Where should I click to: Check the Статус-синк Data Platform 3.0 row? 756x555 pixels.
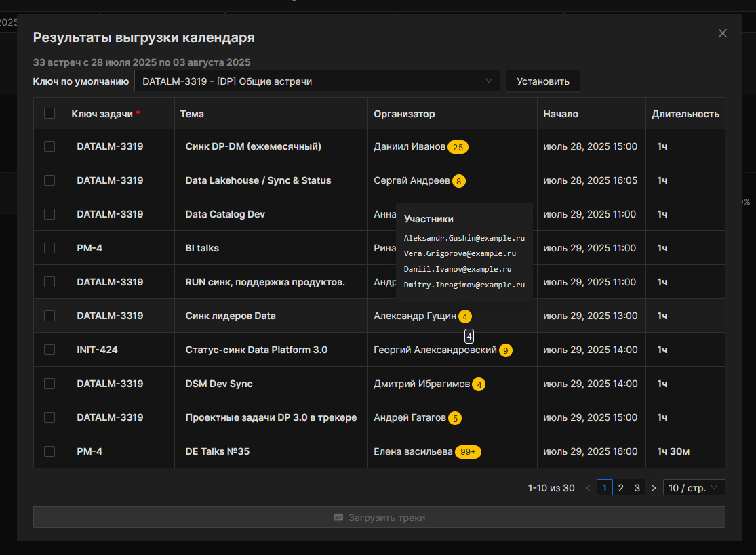tap(49, 350)
